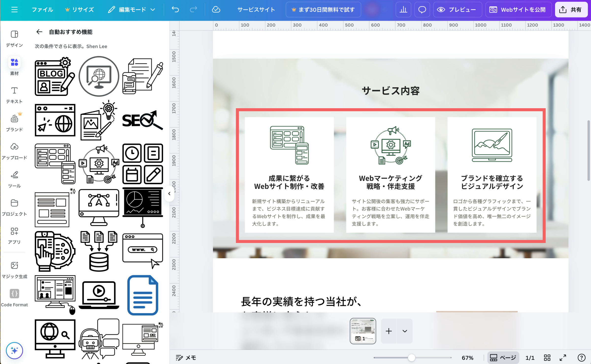Select the Webマーケティング card icon
Viewport: 591px width, 364px height.
(391, 145)
